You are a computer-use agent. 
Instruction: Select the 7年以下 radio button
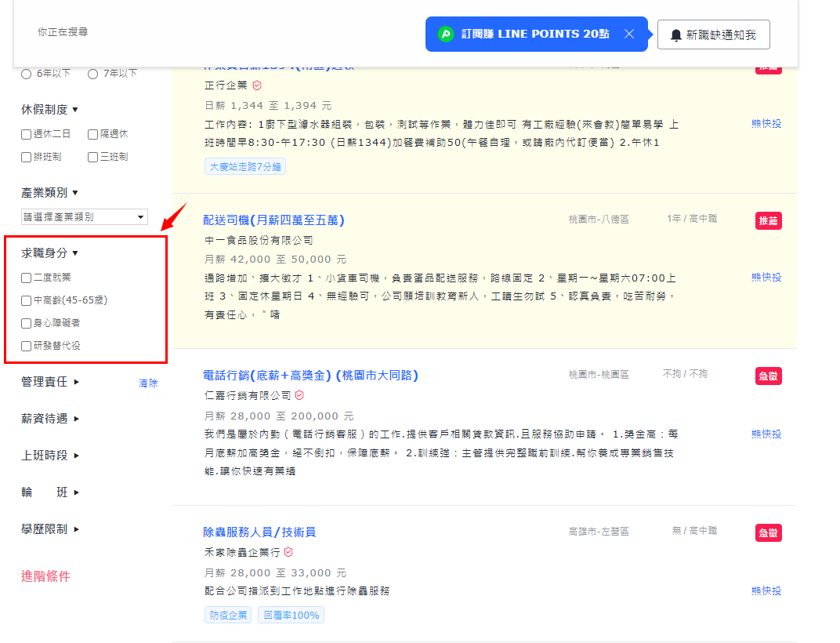tap(92, 74)
